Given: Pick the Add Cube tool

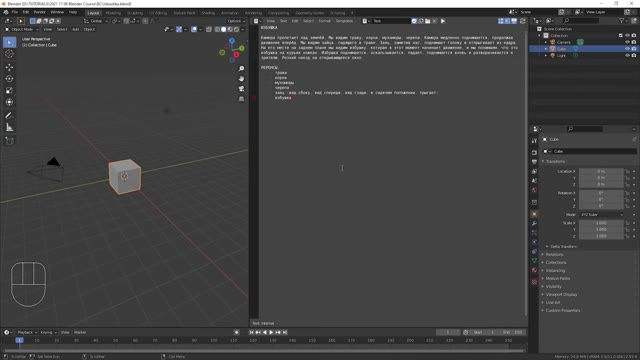Looking at the screenshot, I should [9, 141].
